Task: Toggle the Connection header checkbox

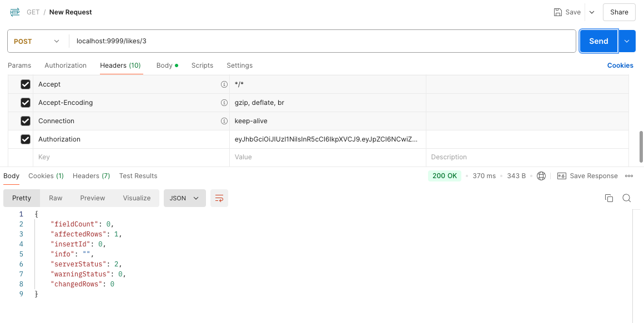Action: point(26,121)
